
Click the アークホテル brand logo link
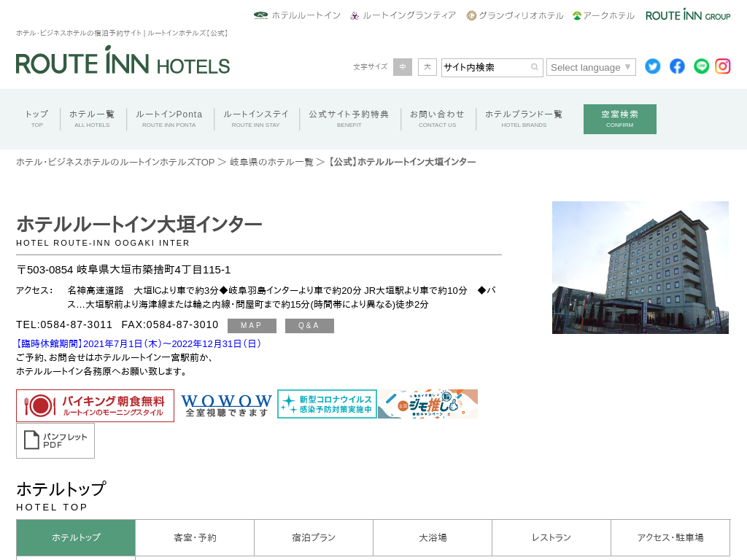[603, 15]
